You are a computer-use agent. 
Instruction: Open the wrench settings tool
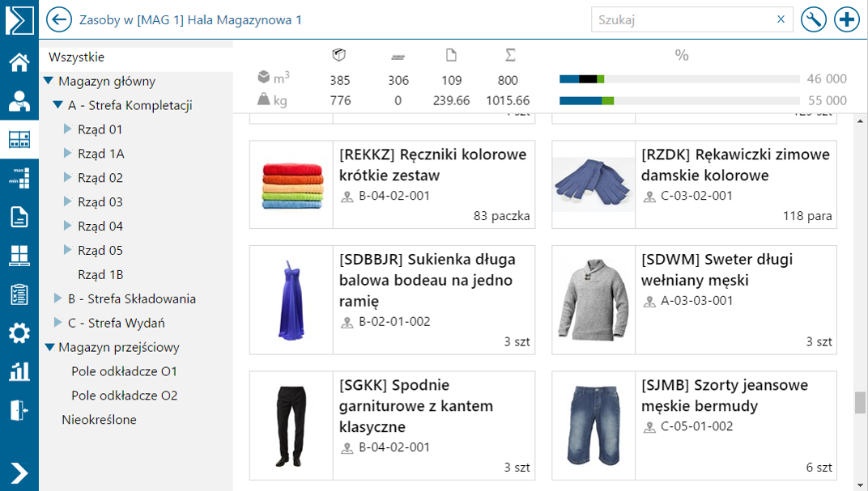[x=813, y=20]
